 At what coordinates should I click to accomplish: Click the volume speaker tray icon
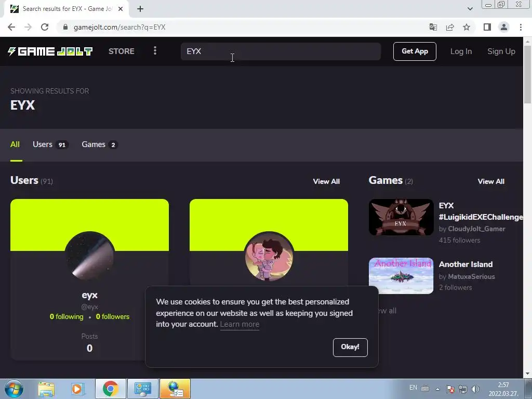[x=475, y=389]
